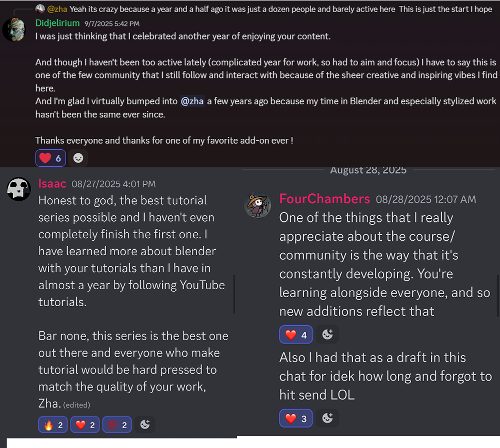The width and height of the screenshot is (500, 448).
Task: Toggle FourChambers' heart reaction showing 4
Action: (x=296, y=335)
